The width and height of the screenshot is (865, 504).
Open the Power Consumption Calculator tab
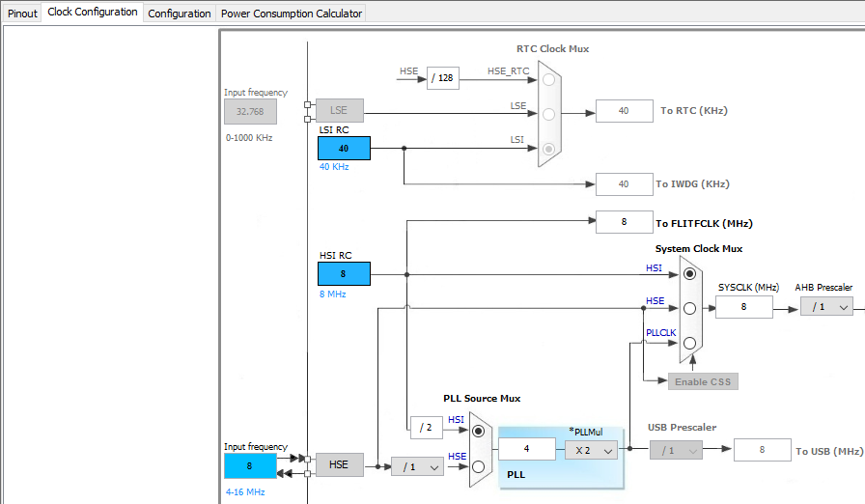pyautogui.click(x=292, y=14)
